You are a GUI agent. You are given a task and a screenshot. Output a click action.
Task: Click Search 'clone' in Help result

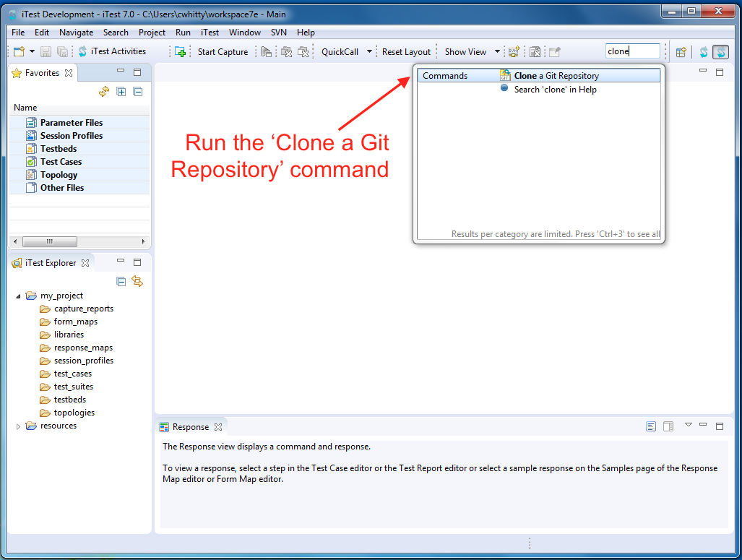pyautogui.click(x=555, y=90)
